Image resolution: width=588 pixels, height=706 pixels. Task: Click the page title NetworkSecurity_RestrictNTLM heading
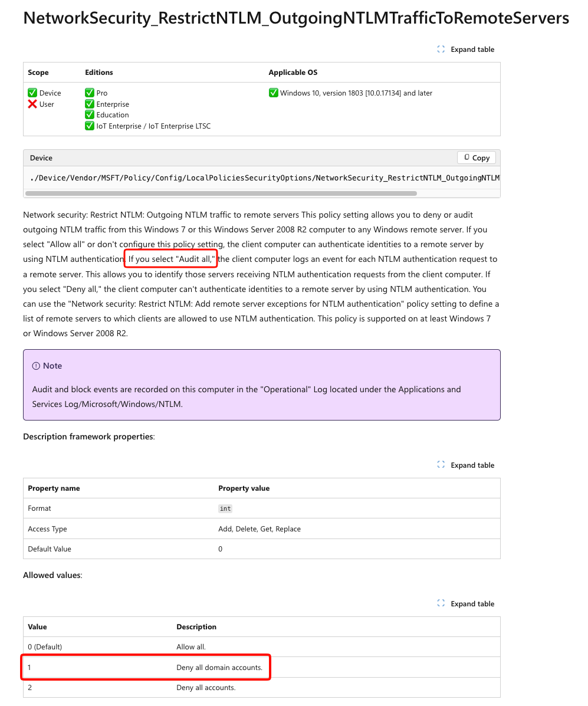pos(296,18)
